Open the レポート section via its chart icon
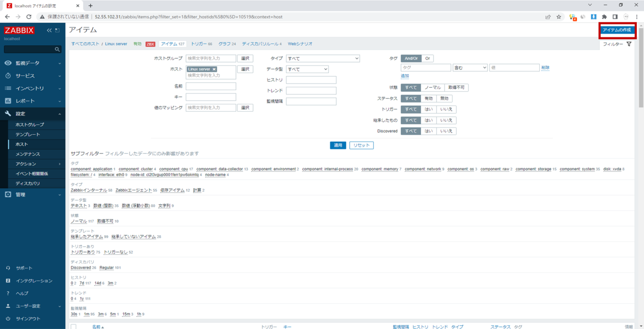 (x=9, y=101)
